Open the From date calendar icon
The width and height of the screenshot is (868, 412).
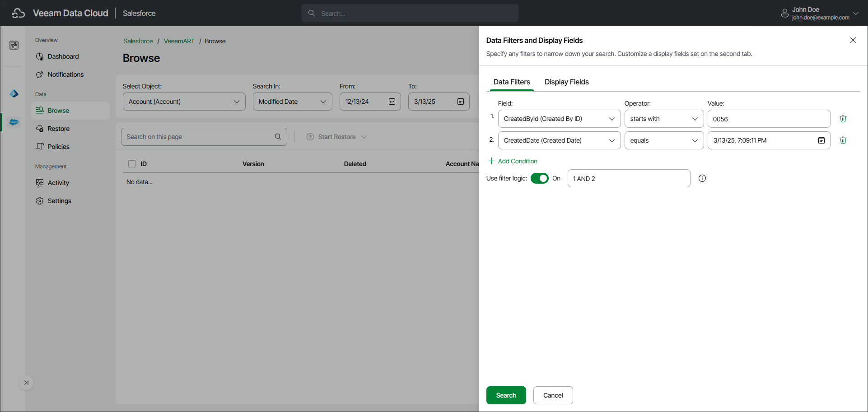(392, 102)
